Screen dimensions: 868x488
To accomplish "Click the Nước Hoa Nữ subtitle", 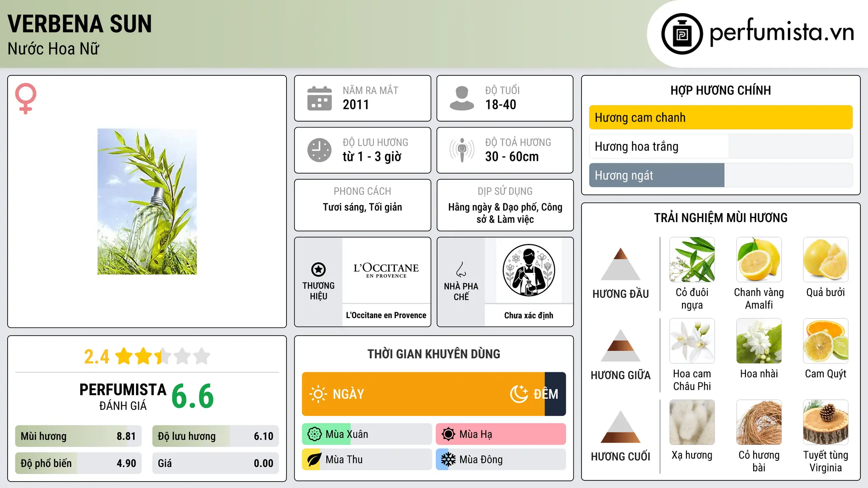I will tap(53, 49).
